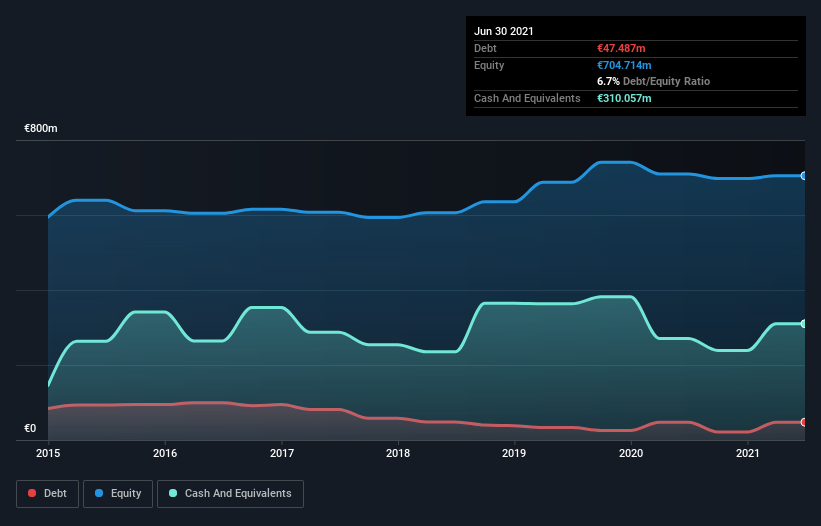The image size is (821, 526).
Task: Click the €800m y-axis label
Action: (x=41, y=129)
